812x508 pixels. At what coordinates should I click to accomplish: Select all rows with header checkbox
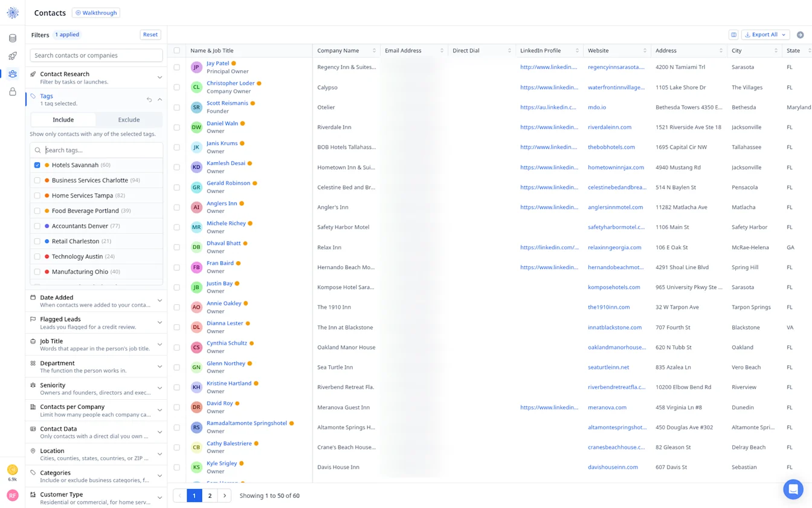click(177, 51)
